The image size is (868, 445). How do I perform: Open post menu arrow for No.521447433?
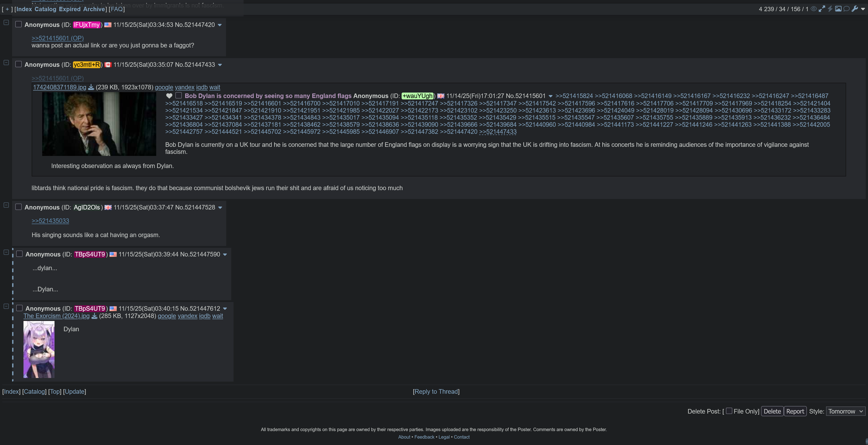(x=220, y=65)
